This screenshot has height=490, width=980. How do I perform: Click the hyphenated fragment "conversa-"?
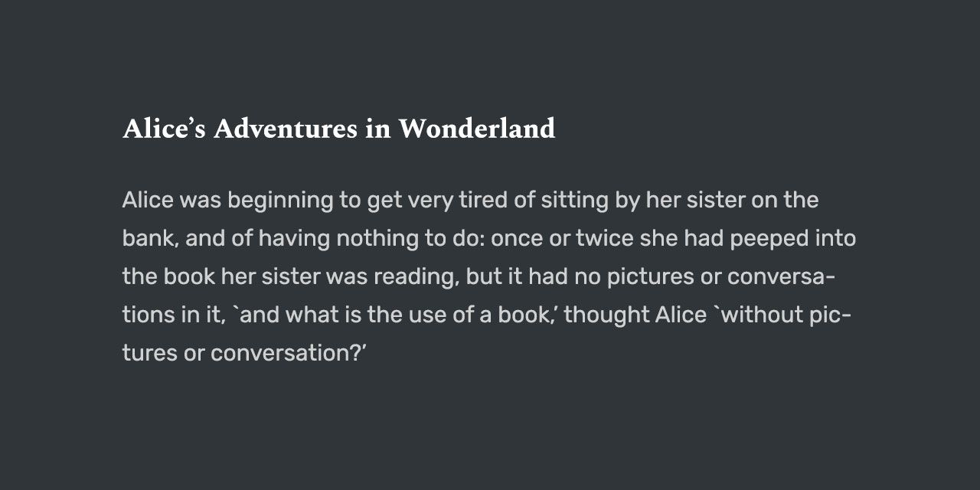click(x=781, y=276)
